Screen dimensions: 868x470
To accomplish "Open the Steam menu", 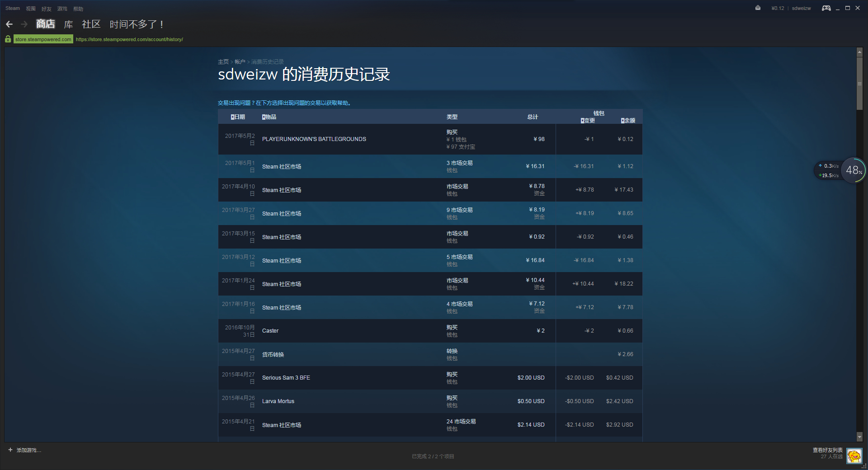I will pyautogui.click(x=13, y=9).
